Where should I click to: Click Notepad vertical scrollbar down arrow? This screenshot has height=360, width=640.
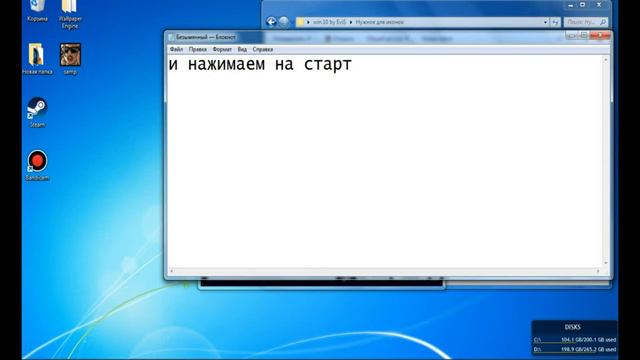[606, 263]
